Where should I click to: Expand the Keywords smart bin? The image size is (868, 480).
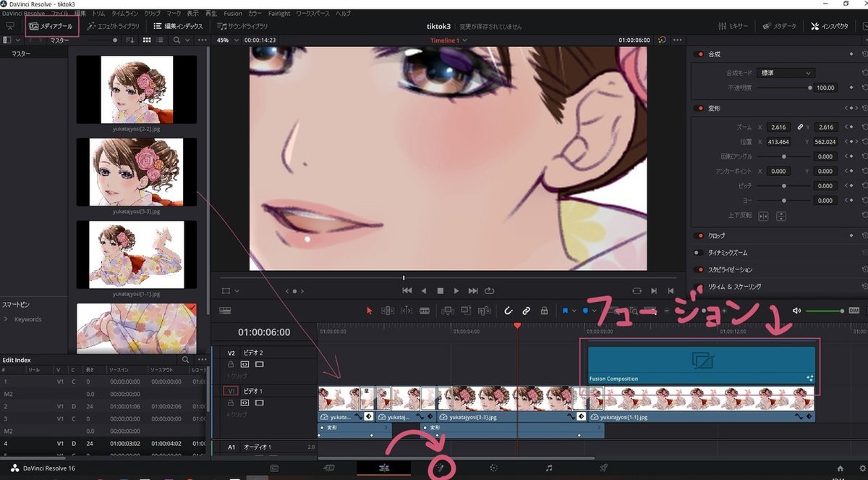click(x=7, y=319)
